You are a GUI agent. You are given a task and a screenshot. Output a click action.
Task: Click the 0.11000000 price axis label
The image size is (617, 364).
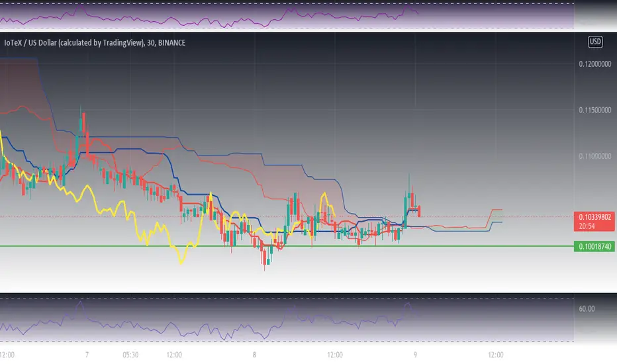coord(595,156)
